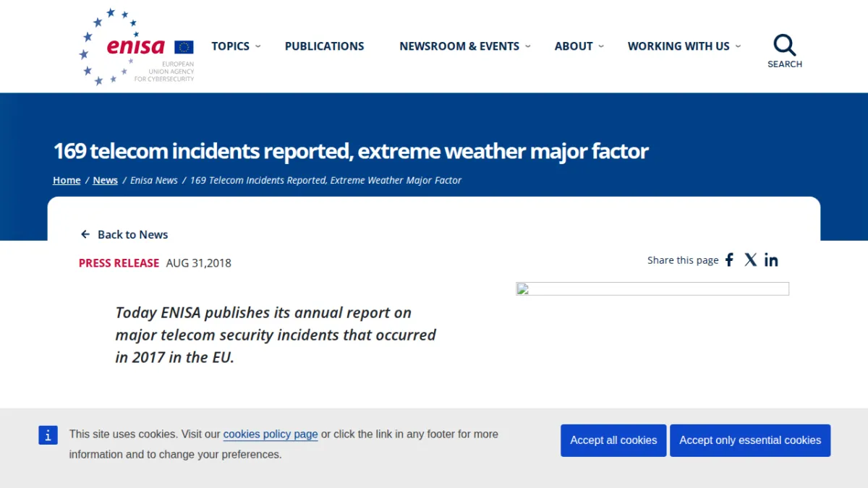This screenshot has width=868, height=488.
Task: Click the cookie notice info icon
Action: (48, 435)
